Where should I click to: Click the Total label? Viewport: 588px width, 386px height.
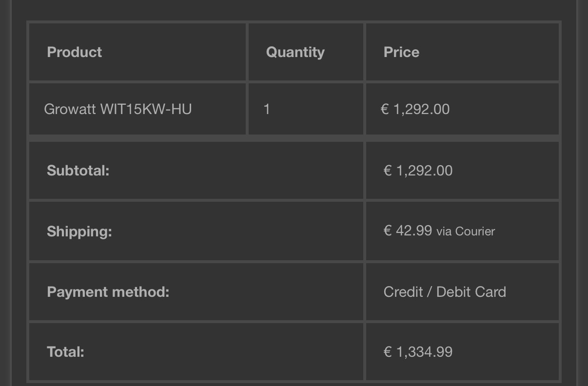point(65,351)
